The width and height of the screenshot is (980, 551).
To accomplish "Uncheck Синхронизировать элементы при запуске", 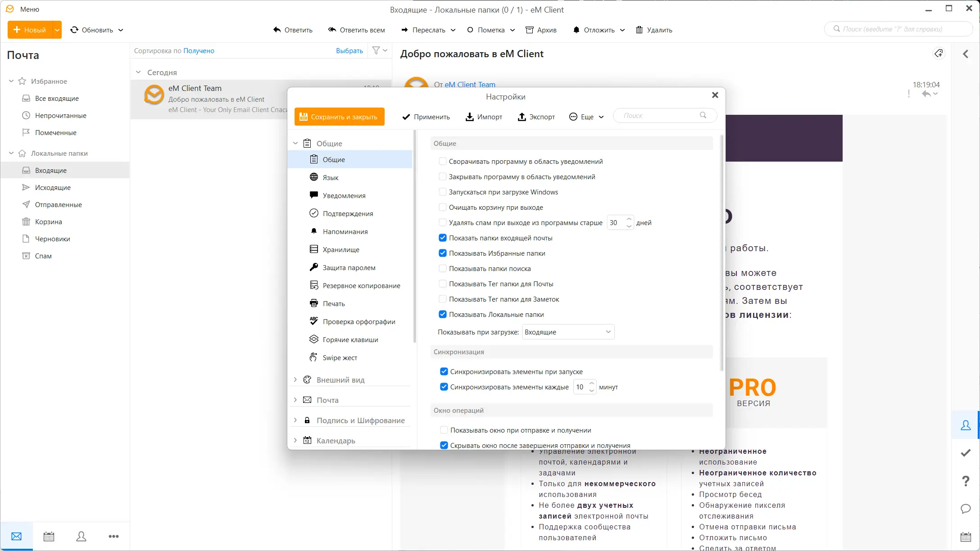I will click(x=444, y=371).
